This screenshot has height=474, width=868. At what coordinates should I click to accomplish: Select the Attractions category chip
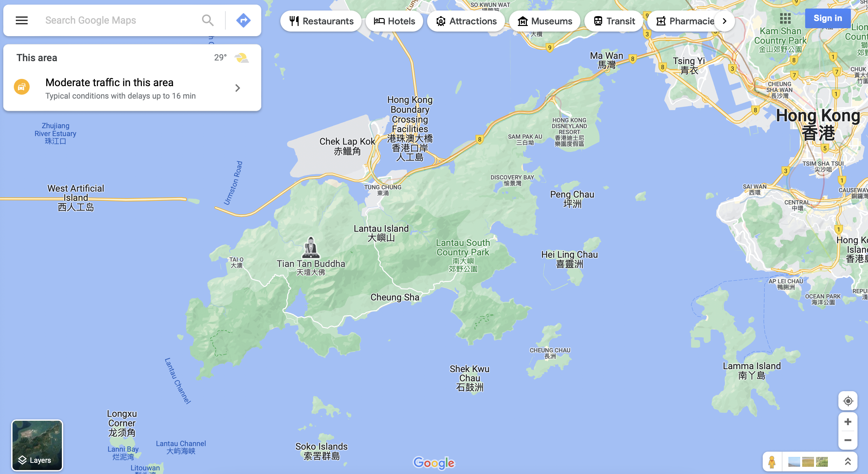pyautogui.click(x=466, y=21)
